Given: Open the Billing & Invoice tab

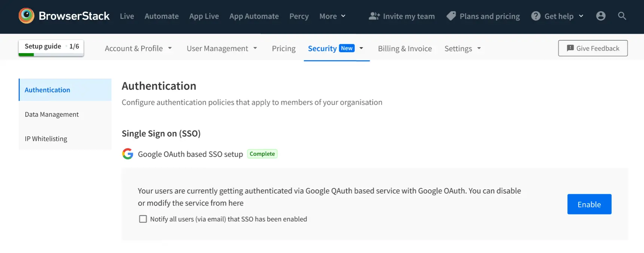Looking at the screenshot, I should pos(405,48).
